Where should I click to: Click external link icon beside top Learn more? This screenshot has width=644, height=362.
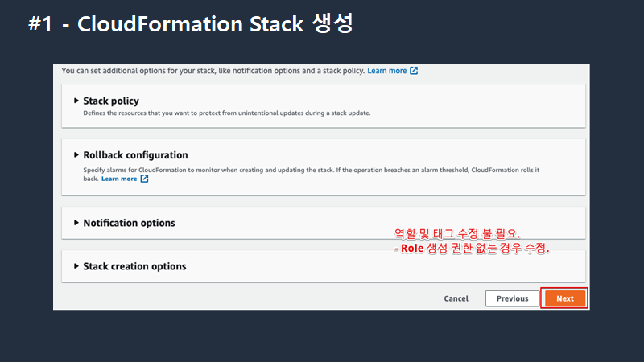(x=414, y=71)
